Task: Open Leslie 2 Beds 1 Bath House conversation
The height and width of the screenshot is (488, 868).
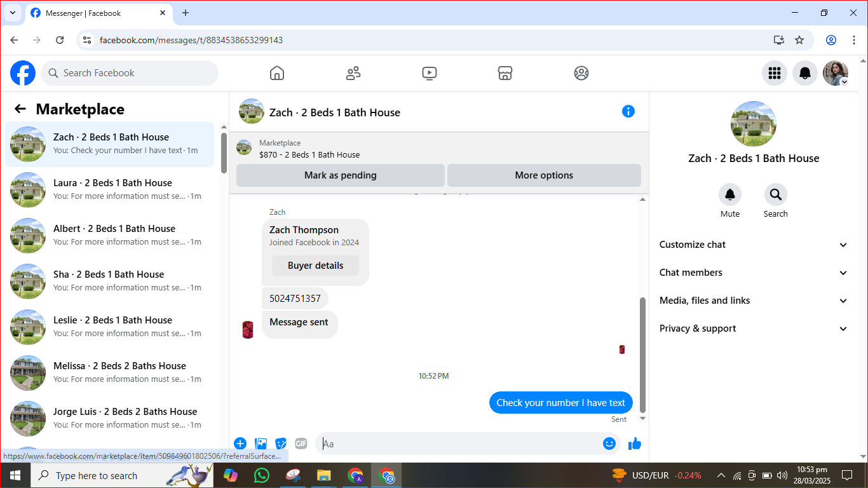Action: coord(110,327)
